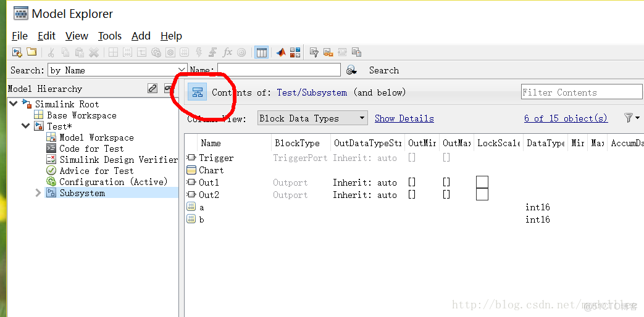The width and height of the screenshot is (644, 317).
Task: Select Simulink Design Verifier tree item
Action: 119,160
